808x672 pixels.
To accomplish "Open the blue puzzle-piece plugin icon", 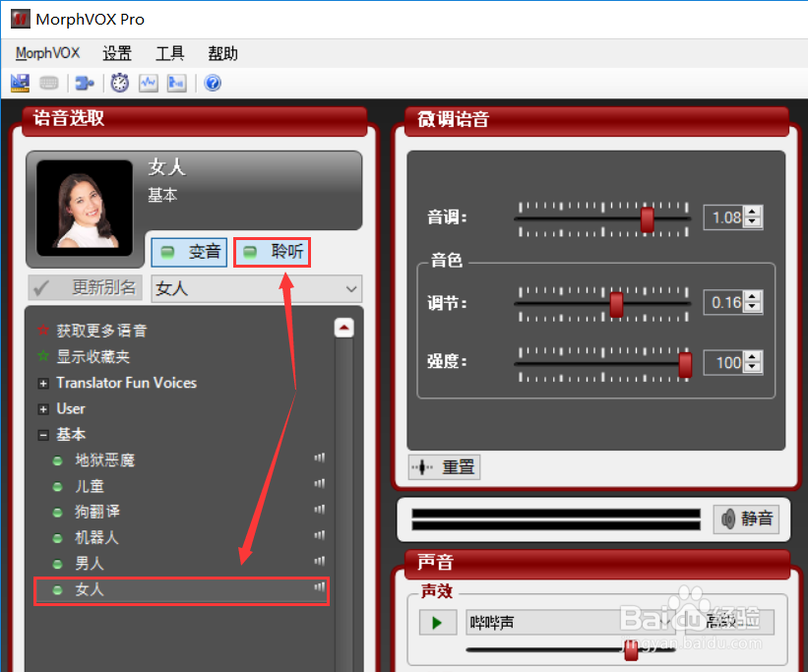I will tap(85, 83).
